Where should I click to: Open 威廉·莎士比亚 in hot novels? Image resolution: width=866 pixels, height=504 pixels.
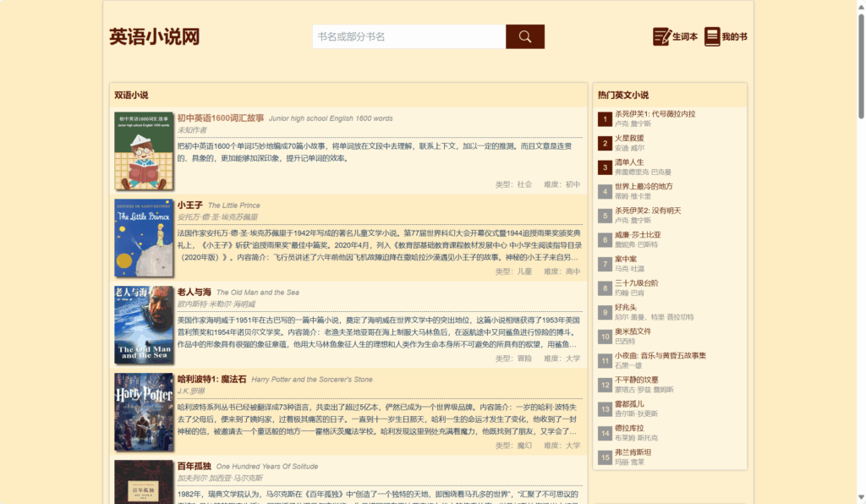coord(638,234)
